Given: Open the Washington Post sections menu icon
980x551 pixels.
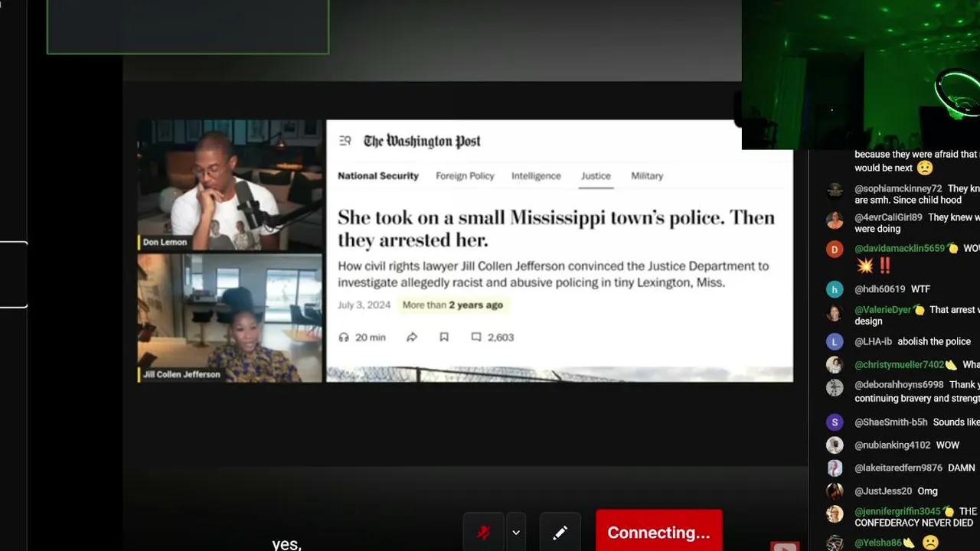Looking at the screenshot, I should click(x=345, y=141).
